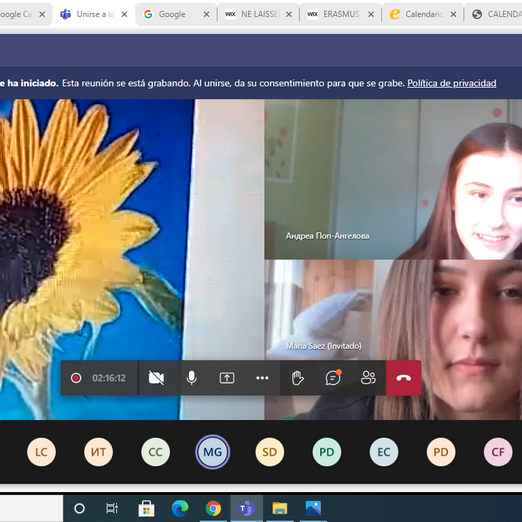Image resolution: width=522 pixels, height=522 pixels.
Task: Open File Explorer from taskbar
Action: 280,508
